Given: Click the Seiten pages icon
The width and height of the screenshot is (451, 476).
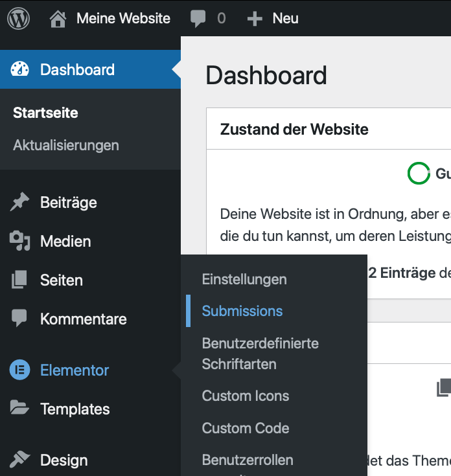Looking at the screenshot, I should pos(19,279).
